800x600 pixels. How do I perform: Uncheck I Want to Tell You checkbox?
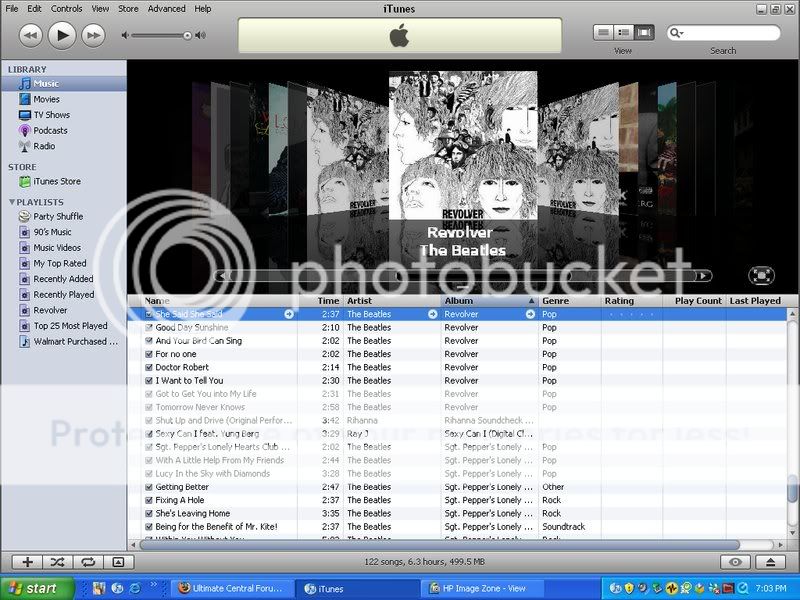click(x=149, y=381)
